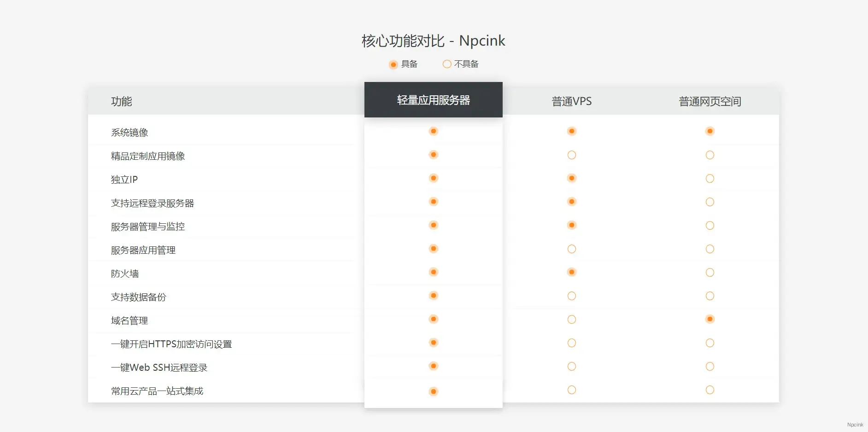Click the Npcink watermark text in corner
868x432 pixels.
point(855,425)
